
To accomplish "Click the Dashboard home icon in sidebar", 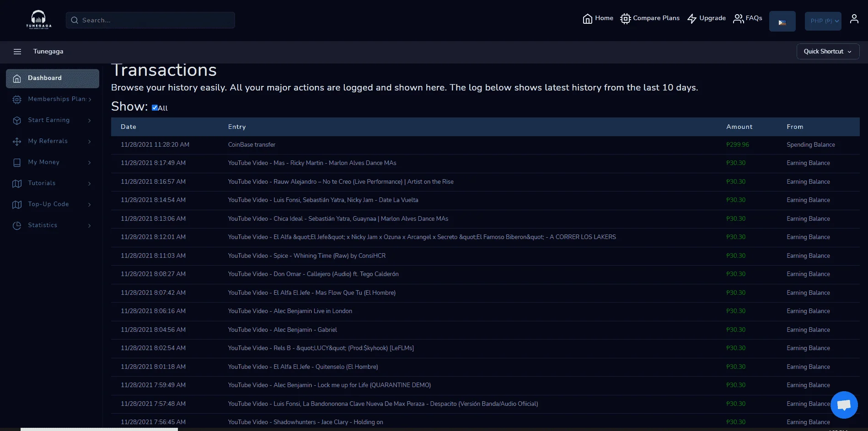I will coord(17,79).
